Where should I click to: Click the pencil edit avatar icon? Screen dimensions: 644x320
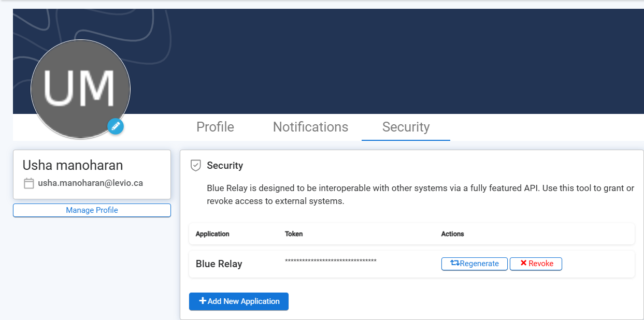[x=116, y=126]
